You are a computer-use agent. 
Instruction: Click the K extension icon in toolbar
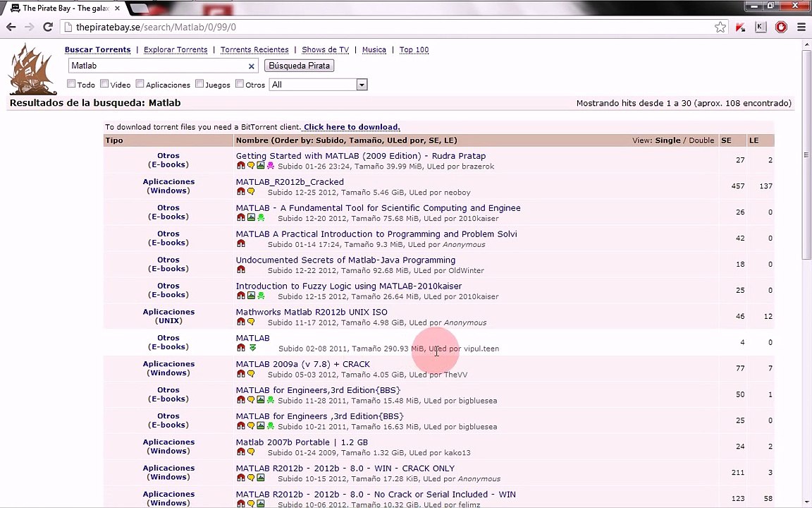coord(761,28)
